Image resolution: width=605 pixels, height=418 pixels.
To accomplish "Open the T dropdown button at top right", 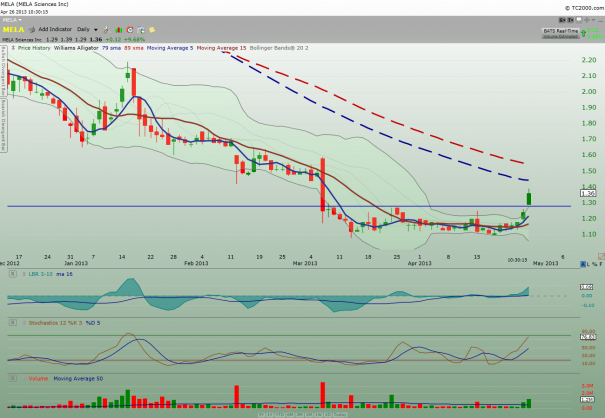I will [570, 20].
